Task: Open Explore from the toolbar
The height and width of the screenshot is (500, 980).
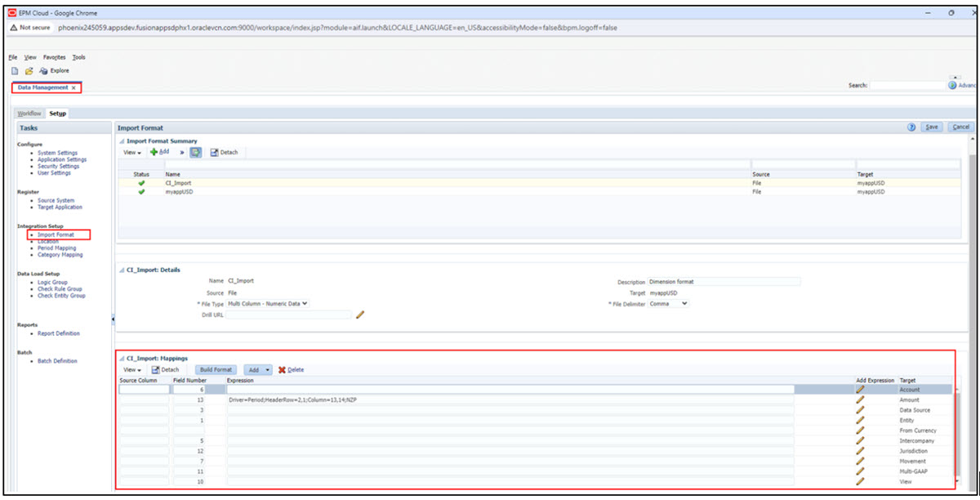Action: coord(54,71)
